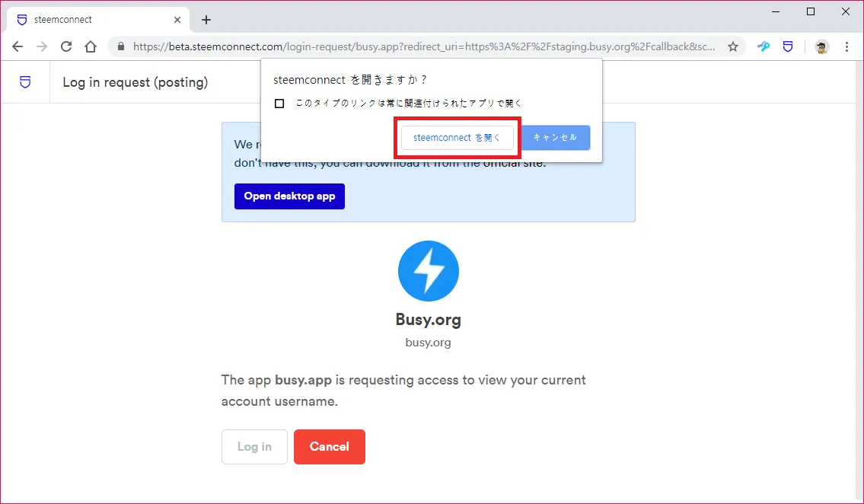Click the red Cancel button

(330, 447)
